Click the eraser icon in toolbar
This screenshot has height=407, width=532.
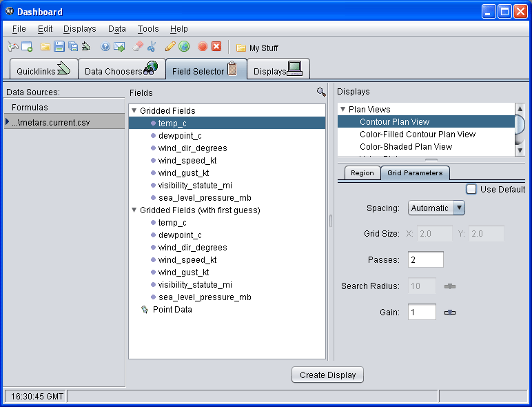pyautogui.click(x=138, y=47)
